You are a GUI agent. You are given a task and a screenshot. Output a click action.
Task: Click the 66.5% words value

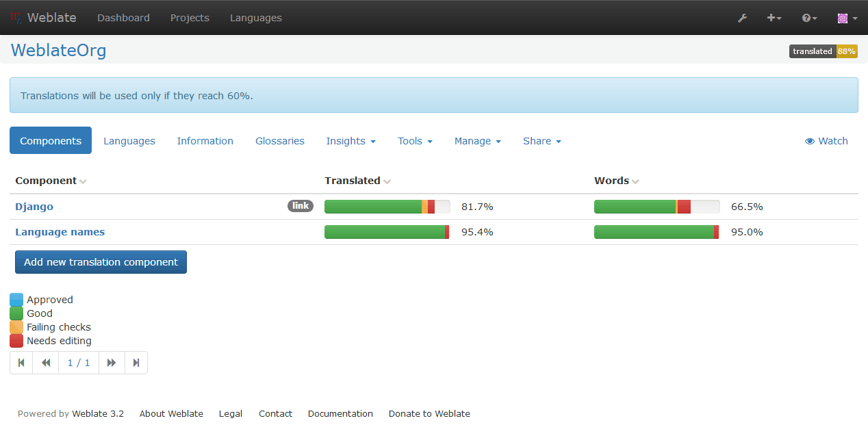click(747, 207)
